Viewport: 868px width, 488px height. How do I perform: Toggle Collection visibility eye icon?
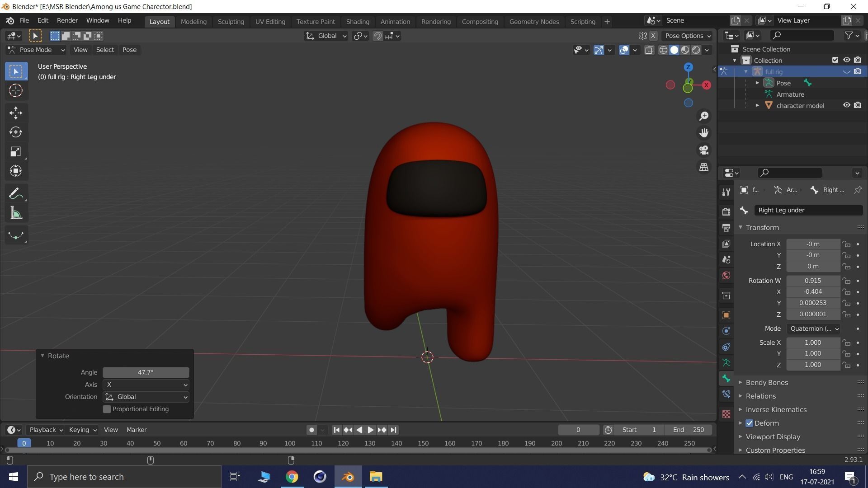tap(847, 60)
